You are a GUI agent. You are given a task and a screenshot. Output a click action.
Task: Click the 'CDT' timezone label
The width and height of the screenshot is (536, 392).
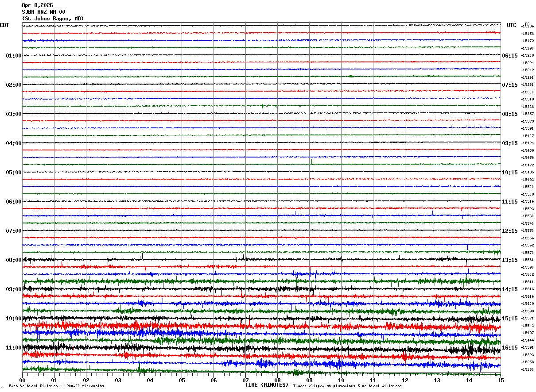4,25
